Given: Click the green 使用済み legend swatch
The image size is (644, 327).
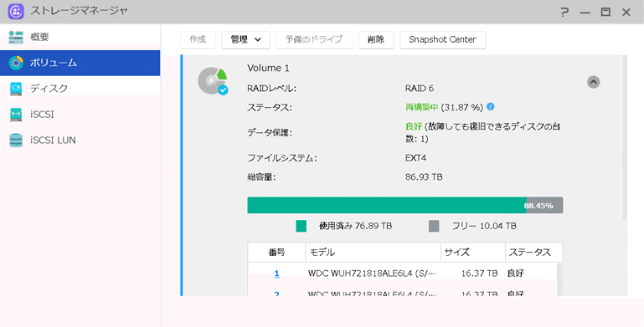Looking at the screenshot, I should coord(301,226).
